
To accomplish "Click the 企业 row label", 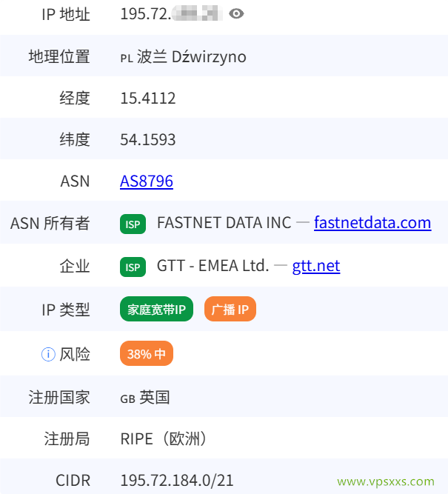I will pos(75,266).
